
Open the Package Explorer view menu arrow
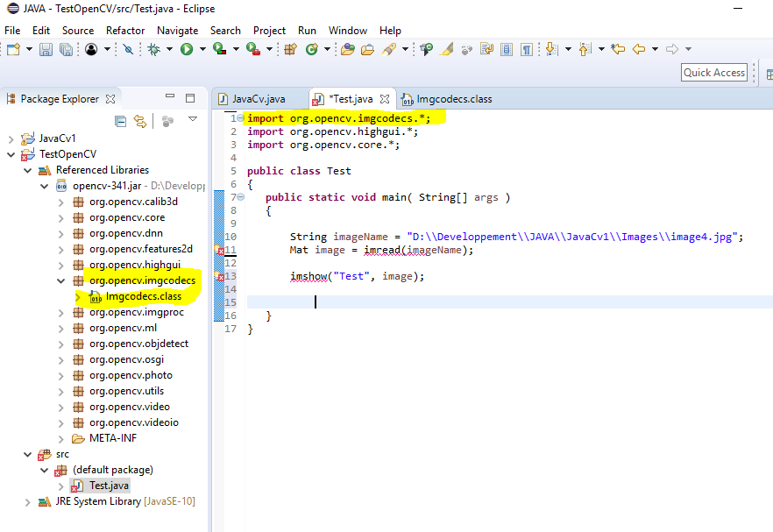193,122
